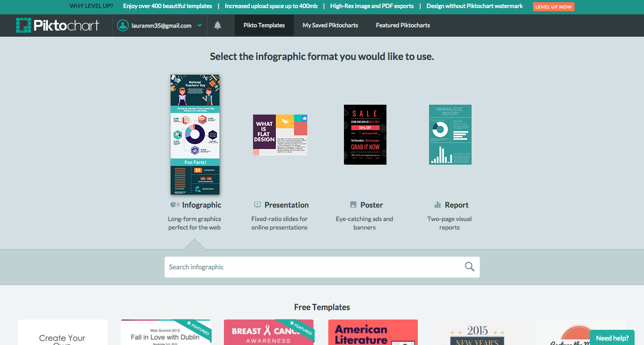Click the Report bar chart icon
The image size is (644, 345).
click(438, 204)
